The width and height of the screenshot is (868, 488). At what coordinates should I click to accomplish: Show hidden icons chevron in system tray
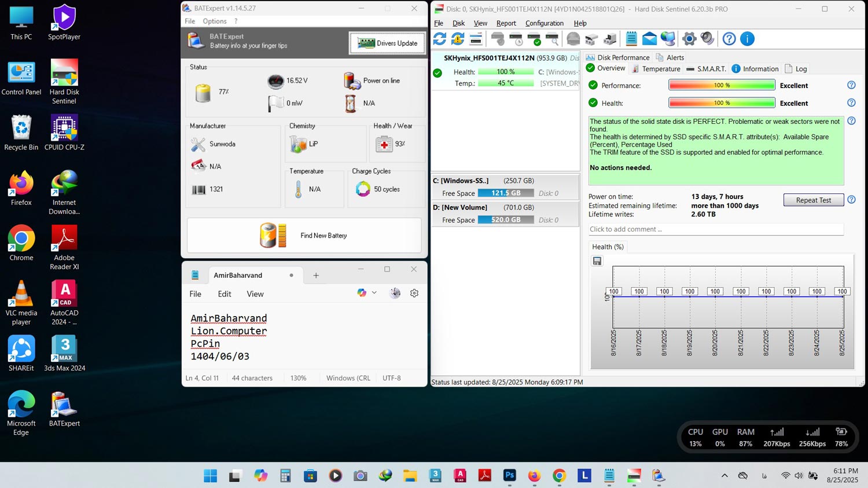(724, 476)
